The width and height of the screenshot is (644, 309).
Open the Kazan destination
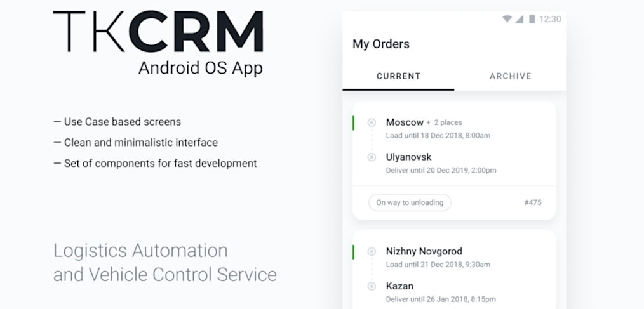tap(399, 286)
